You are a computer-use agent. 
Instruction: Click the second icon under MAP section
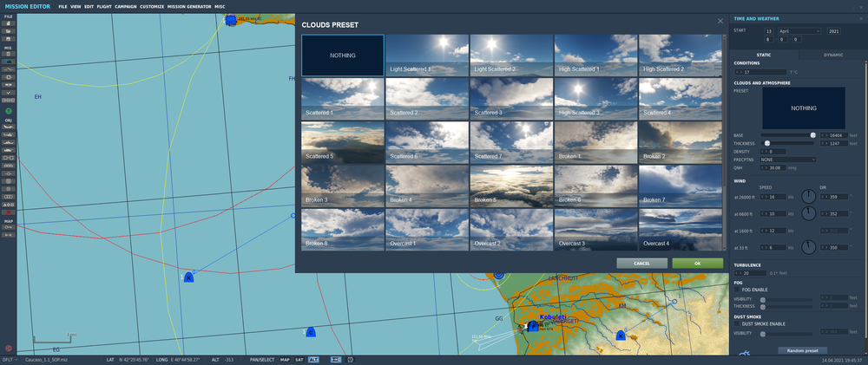click(x=9, y=235)
